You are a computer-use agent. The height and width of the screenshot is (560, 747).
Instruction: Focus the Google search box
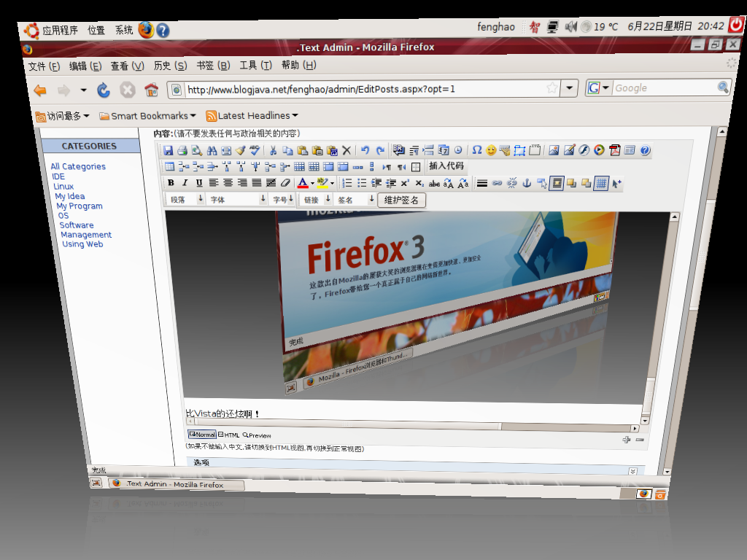[x=665, y=88]
